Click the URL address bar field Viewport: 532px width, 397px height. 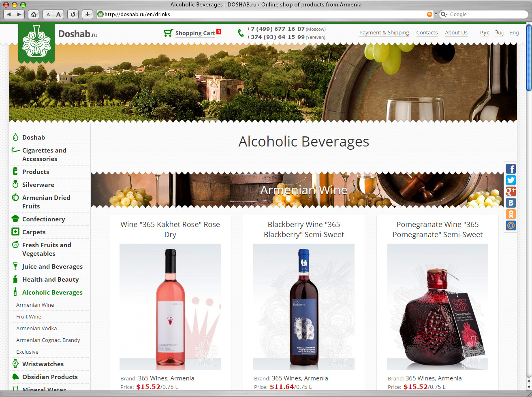(x=265, y=14)
